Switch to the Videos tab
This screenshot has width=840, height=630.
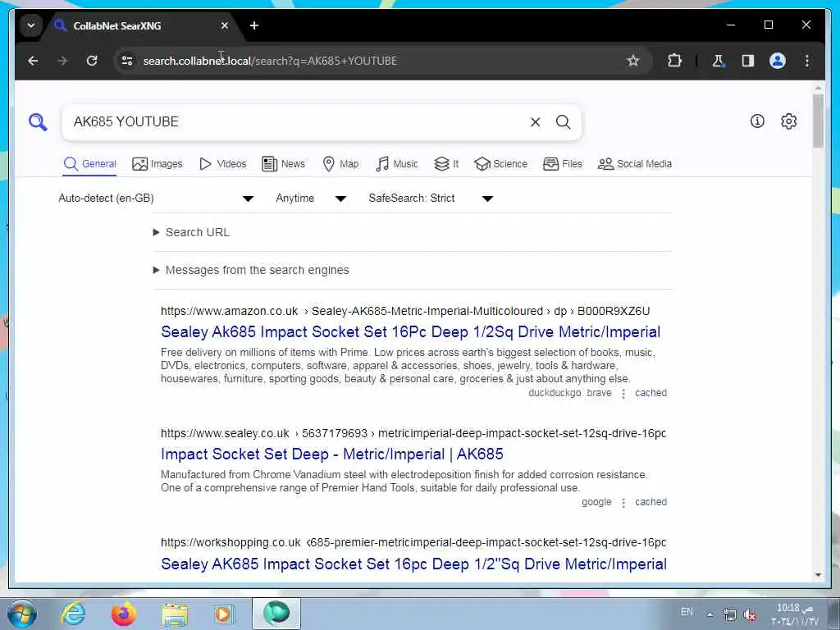[x=222, y=164]
